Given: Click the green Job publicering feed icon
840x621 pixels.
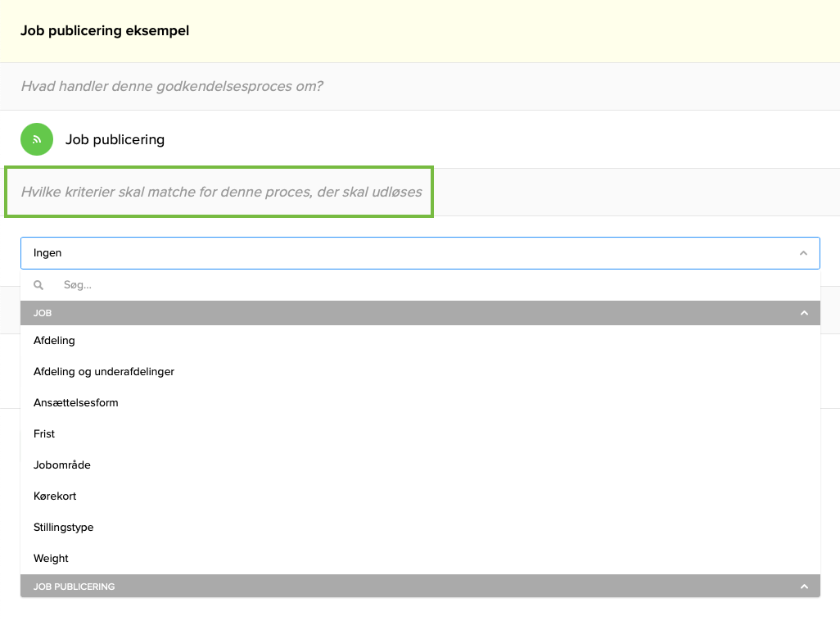Looking at the screenshot, I should (x=36, y=139).
